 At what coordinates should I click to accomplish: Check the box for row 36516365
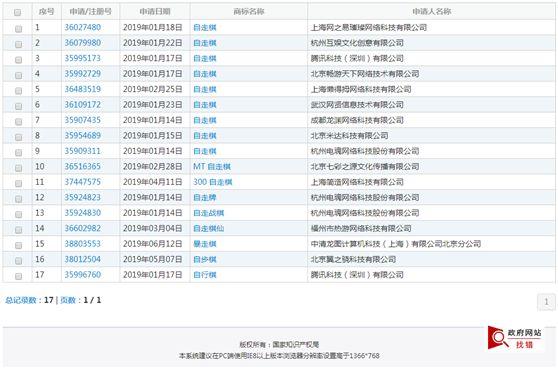click(x=19, y=168)
